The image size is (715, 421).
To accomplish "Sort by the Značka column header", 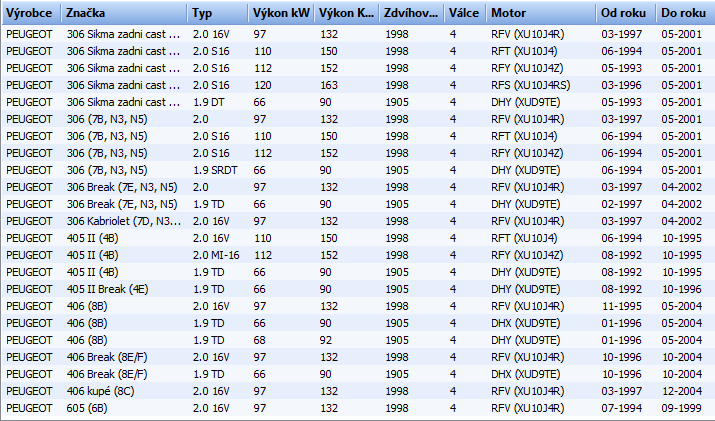I will tap(124, 13).
